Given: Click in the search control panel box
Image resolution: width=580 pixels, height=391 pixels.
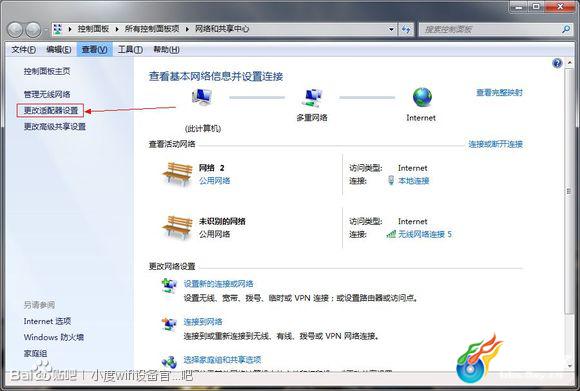Looking at the screenshot, I should (490, 29).
